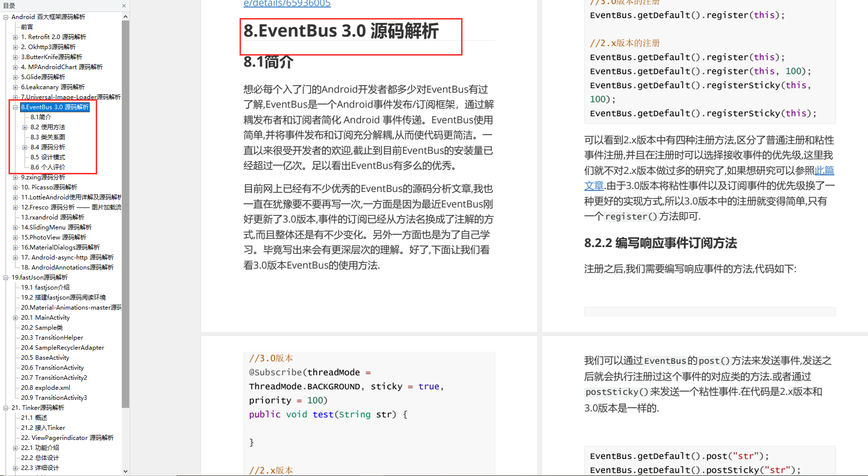The image size is (868, 476).
Task: Expand the 5.Glide源码解析 node
Action: point(16,77)
